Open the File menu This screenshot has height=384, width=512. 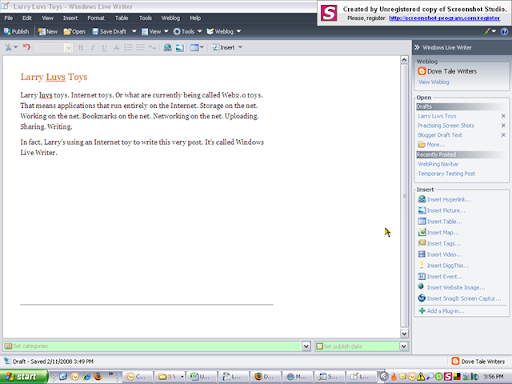pyautogui.click(x=9, y=18)
